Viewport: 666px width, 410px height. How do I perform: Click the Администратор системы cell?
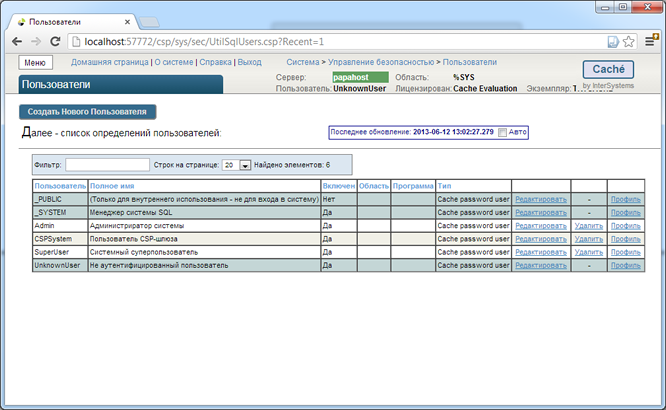(x=204, y=226)
